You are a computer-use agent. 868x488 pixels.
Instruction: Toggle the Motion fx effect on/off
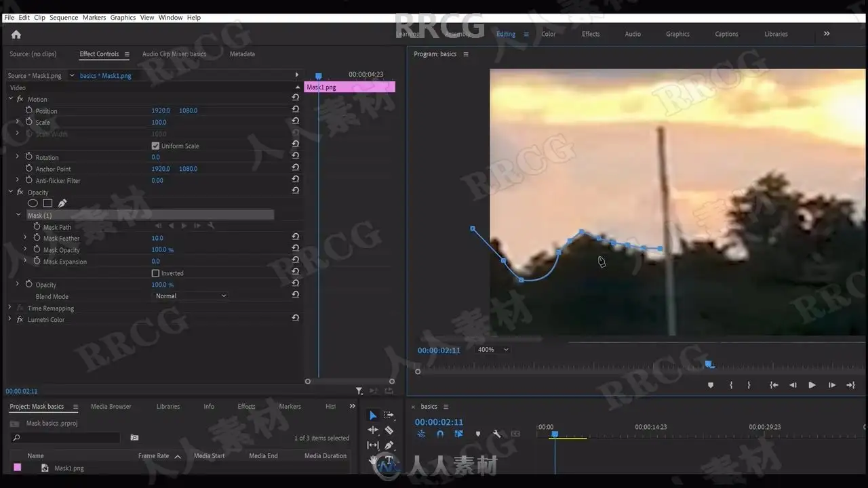click(20, 99)
